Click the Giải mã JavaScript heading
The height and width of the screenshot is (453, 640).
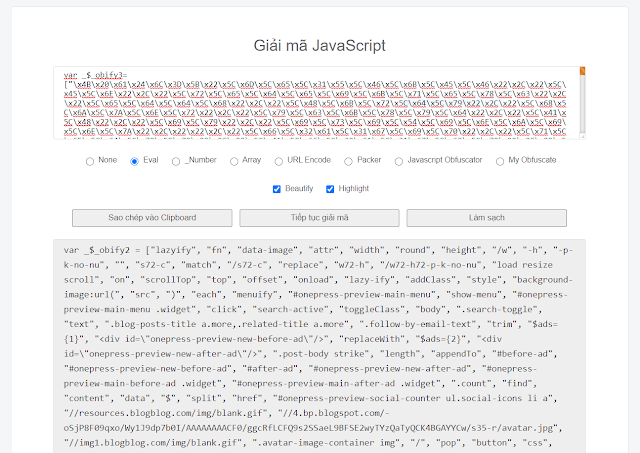(x=320, y=45)
